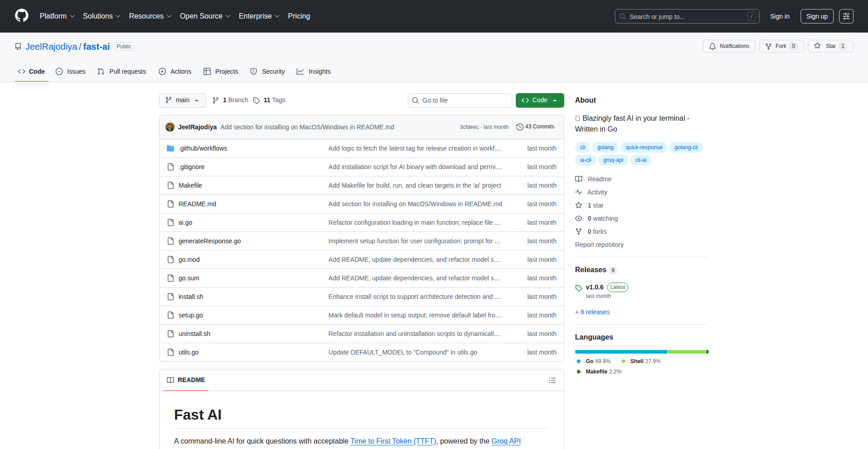Open the Pull requests tab
The height and width of the screenshot is (449, 868).
[x=122, y=71]
